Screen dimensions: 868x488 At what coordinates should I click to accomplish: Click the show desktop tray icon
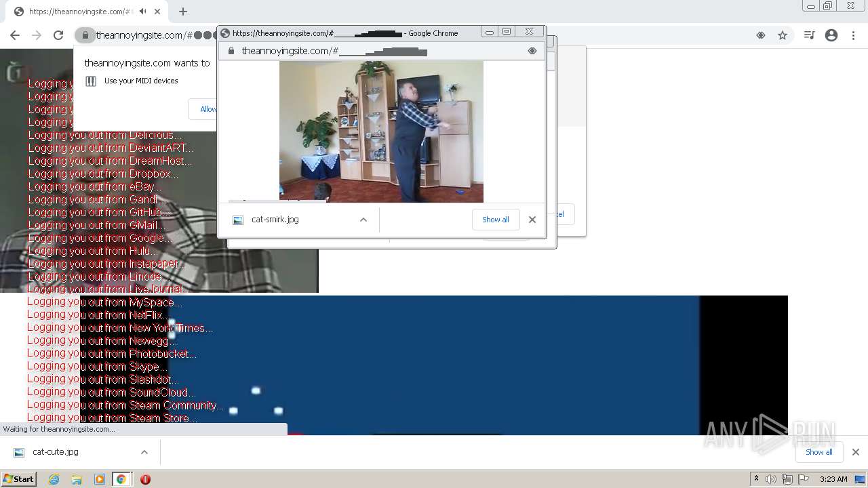tap(859, 479)
